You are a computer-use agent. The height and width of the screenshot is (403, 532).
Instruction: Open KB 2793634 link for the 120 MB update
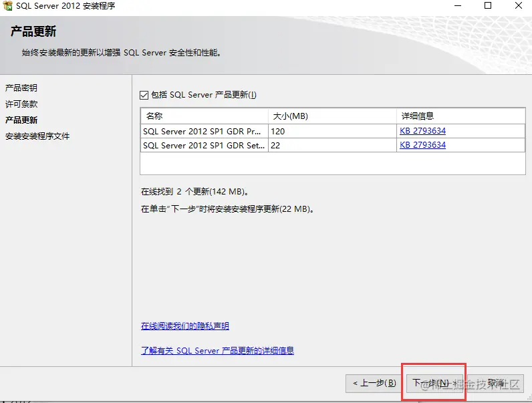click(422, 131)
